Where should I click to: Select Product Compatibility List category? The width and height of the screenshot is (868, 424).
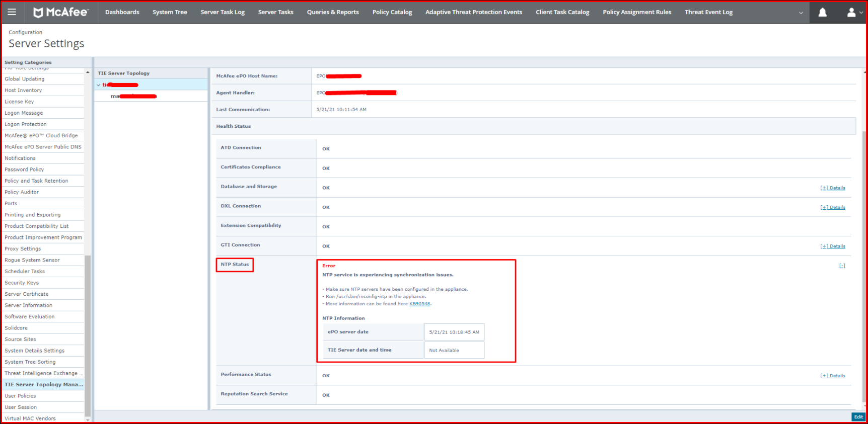click(x=43, y=226)
